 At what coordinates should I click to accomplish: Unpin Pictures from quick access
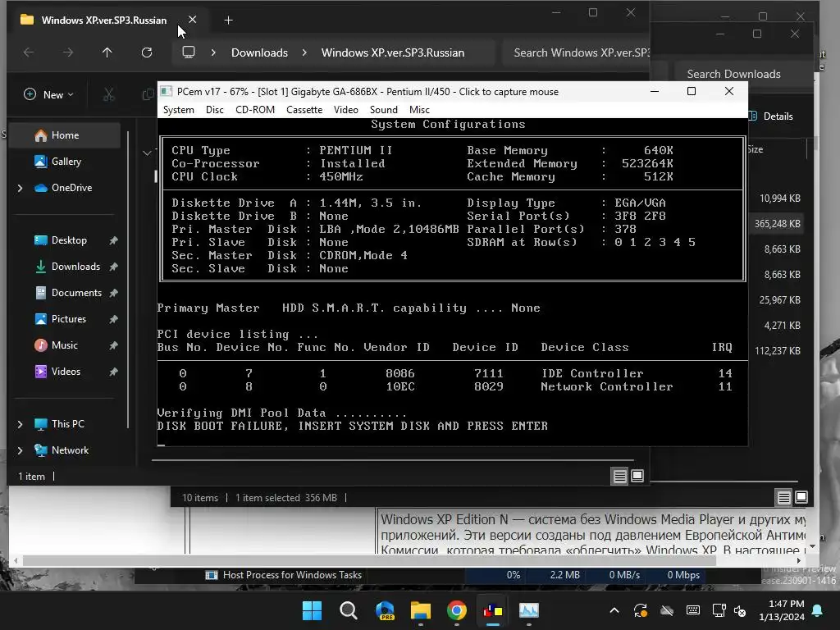click(x=113, y=319)
